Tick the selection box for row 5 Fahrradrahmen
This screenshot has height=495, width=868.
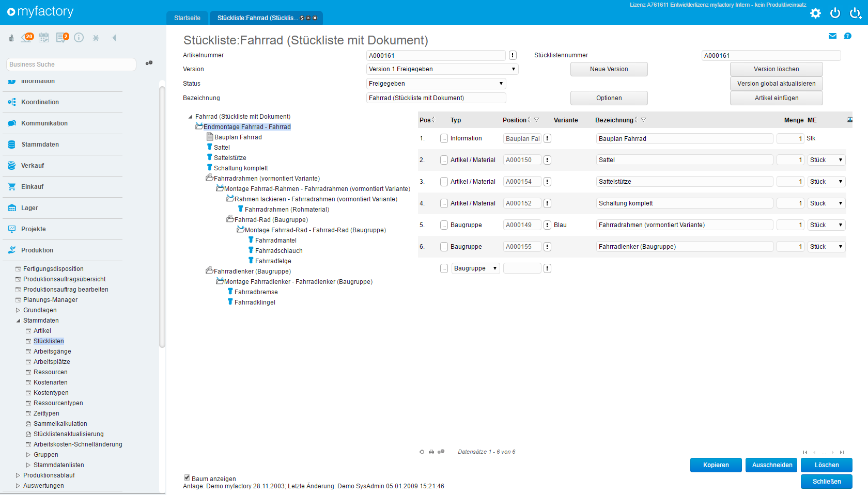coord(444,225)
